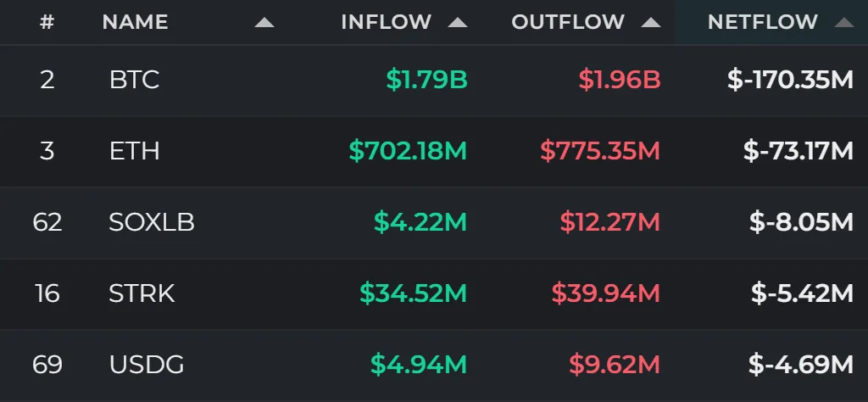Click USDG inflow value $4.94M
Viewport: 868px width, 402px height.
point(419,365)
